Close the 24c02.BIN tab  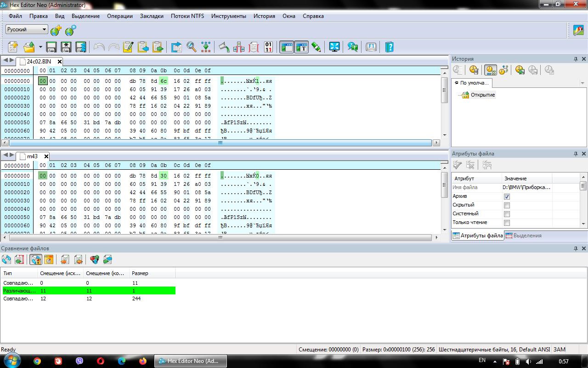[x=59, y=61]
